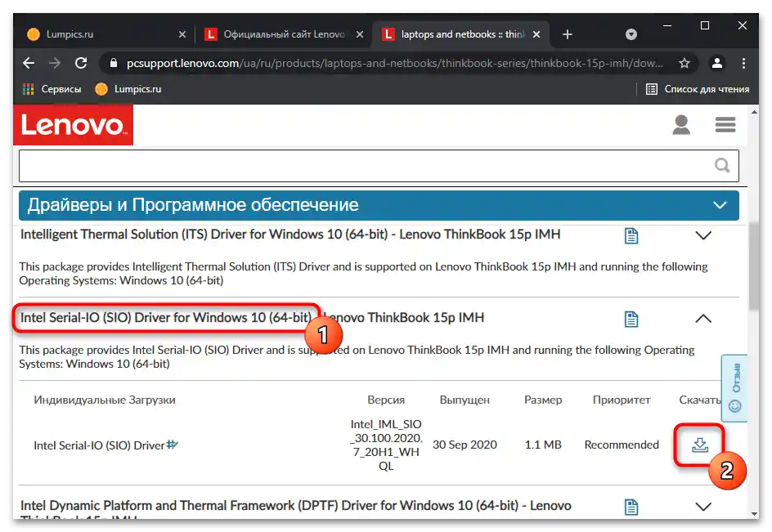
Task: Click the search magnifier icon
Action: (x=722, y=165)
